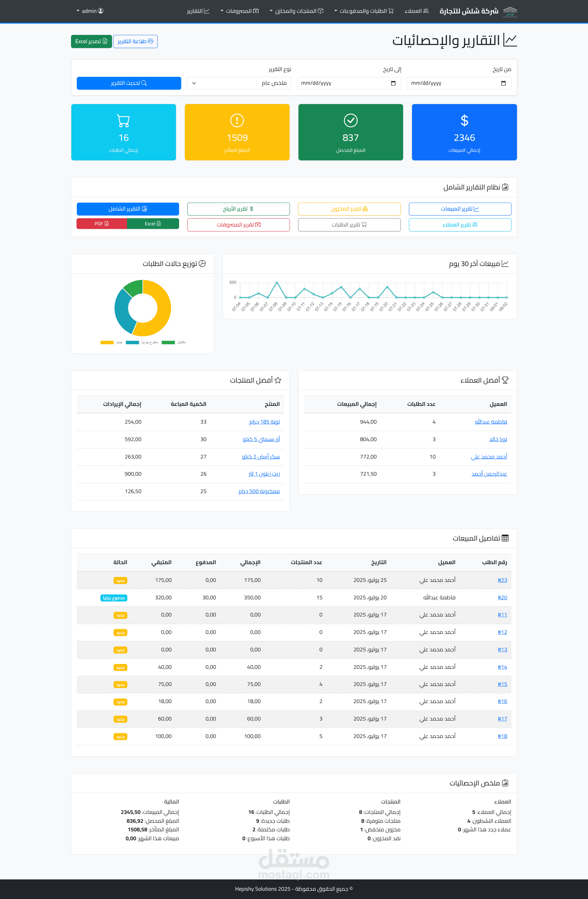
Task: Click the checkmark icon on collected amount card
Action: tap(350, 121)
